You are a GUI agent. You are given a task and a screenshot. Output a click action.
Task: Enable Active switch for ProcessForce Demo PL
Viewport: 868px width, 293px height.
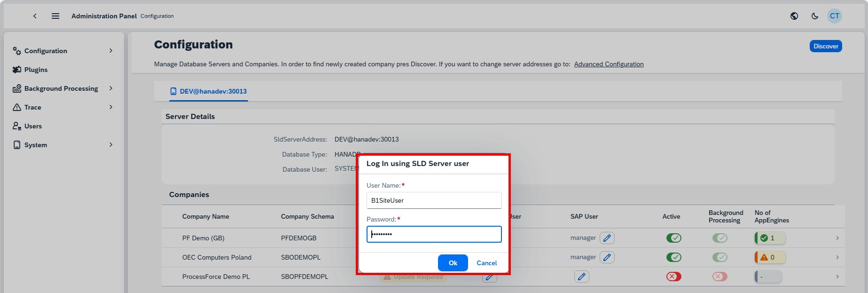(674, 277)
